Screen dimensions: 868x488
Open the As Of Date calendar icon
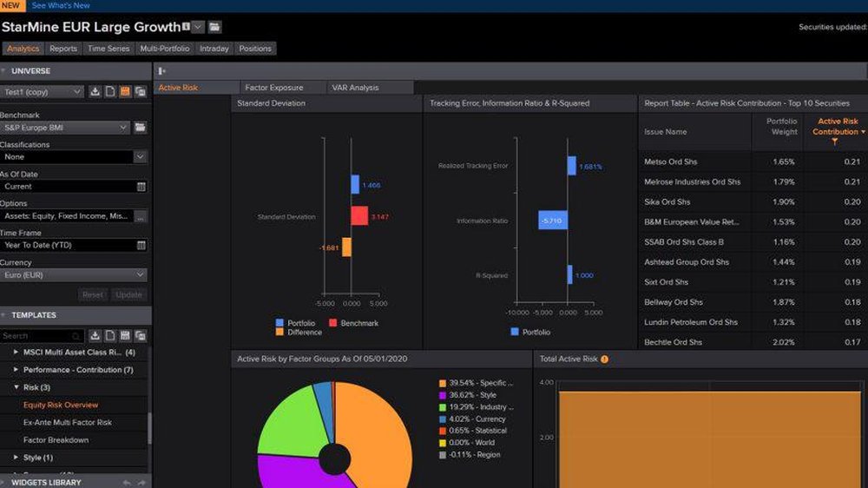[141, 187]
